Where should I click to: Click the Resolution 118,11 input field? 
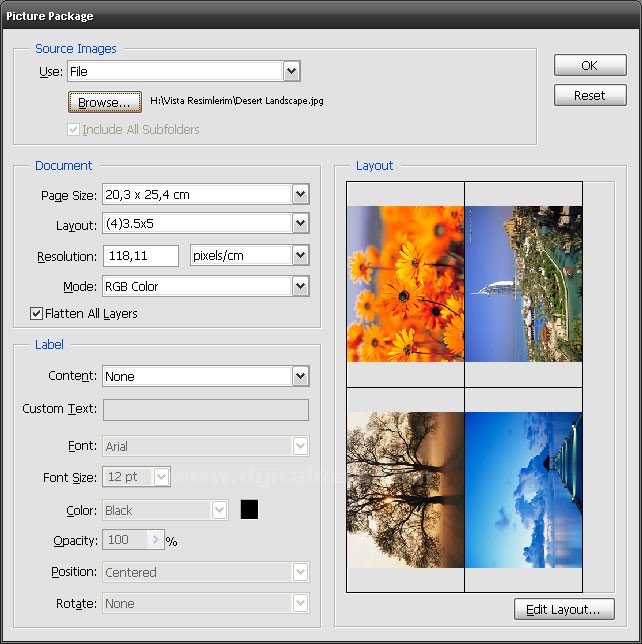coord(141,255)
